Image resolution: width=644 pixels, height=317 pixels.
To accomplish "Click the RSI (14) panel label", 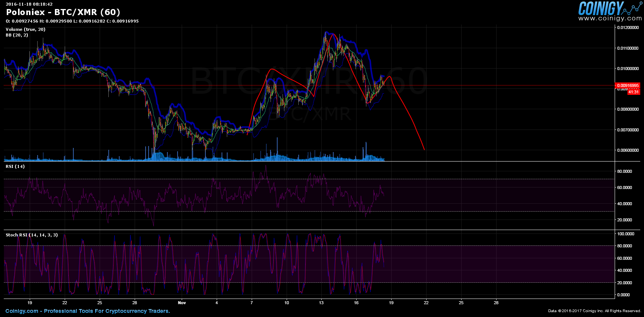I will [x=15, y=166].
